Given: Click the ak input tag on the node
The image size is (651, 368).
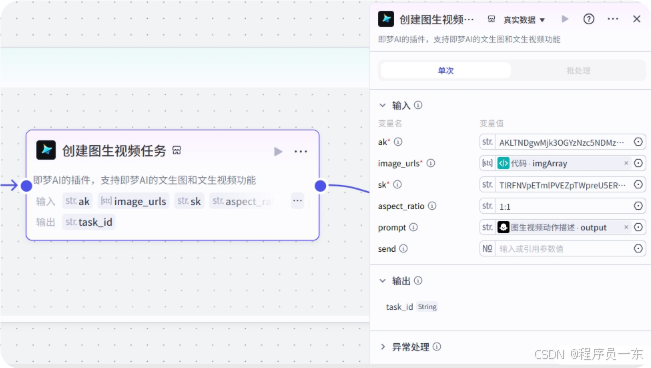Looking at the screenshot, I should (78, 201).
